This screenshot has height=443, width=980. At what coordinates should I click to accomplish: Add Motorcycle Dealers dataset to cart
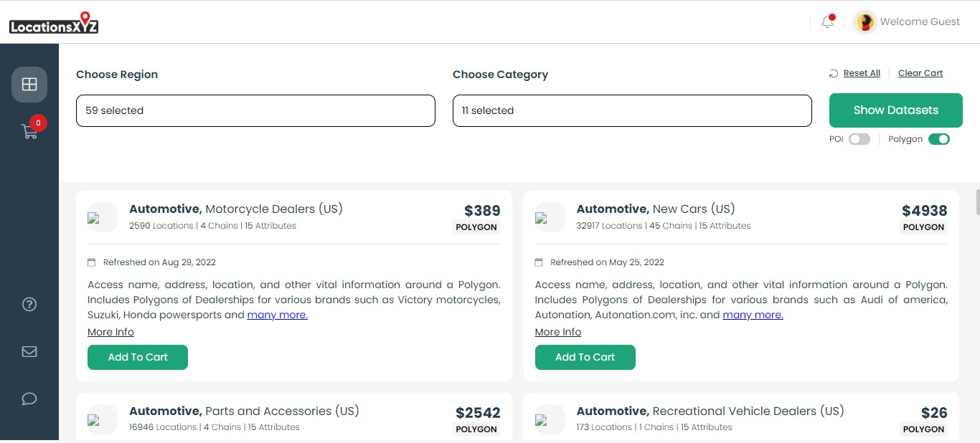click(138, 357)
